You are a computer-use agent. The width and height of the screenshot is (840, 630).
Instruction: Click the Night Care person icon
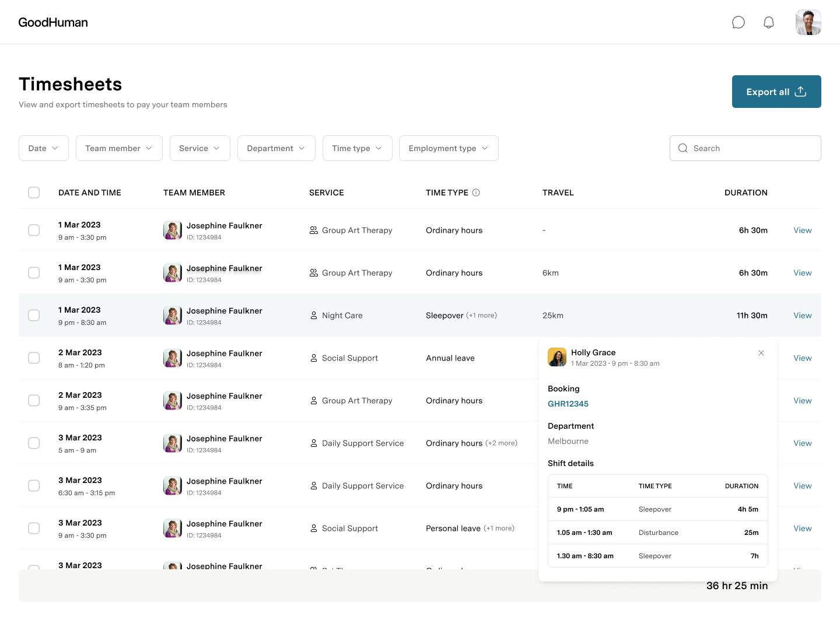(x=313, y=315)
